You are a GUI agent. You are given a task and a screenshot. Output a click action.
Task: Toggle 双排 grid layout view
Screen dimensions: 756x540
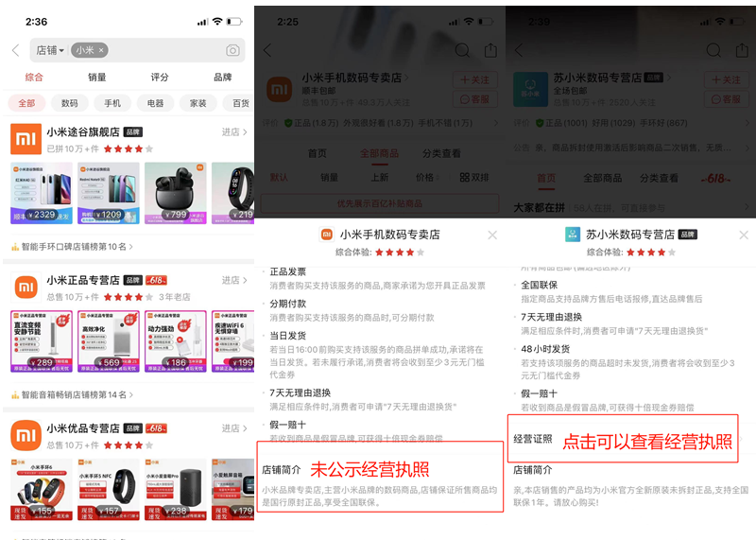474,178
